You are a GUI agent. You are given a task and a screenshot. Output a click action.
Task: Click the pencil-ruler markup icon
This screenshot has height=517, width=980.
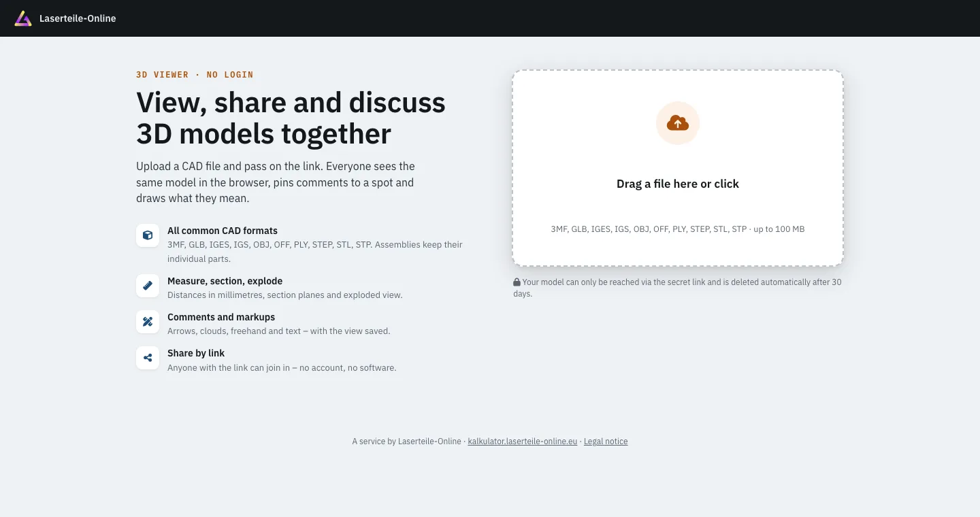click(x=148, y=322)
